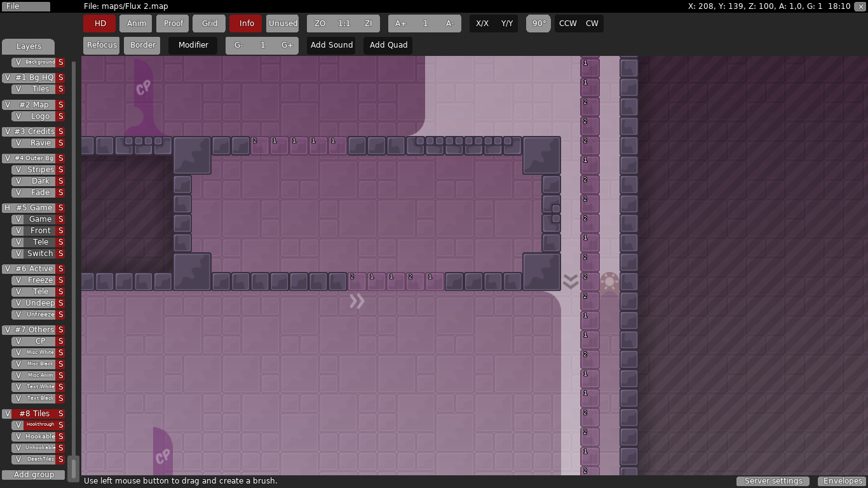
Task: Flip brush vertically with Y/Y
Action: (x=507, y=24)
